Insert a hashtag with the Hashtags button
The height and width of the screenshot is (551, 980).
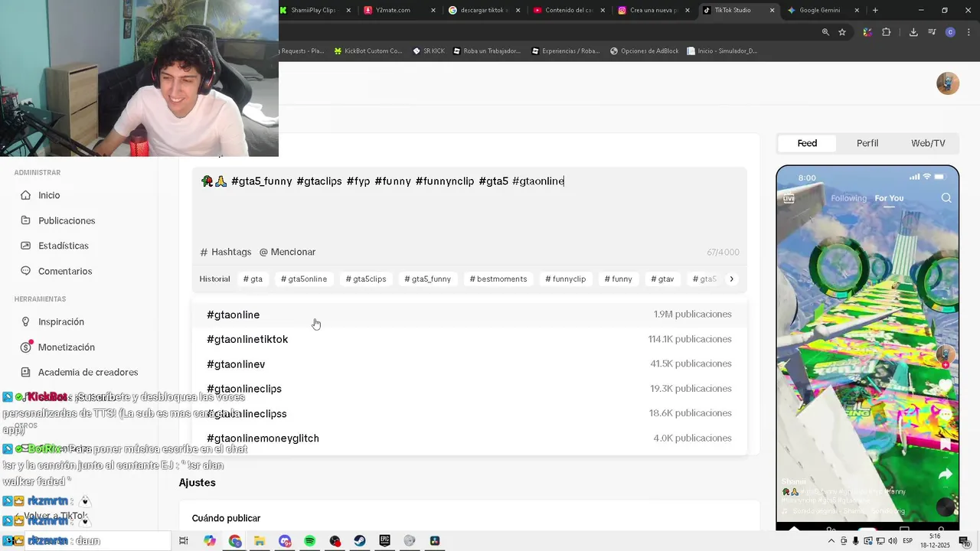[x=226, y=252]
